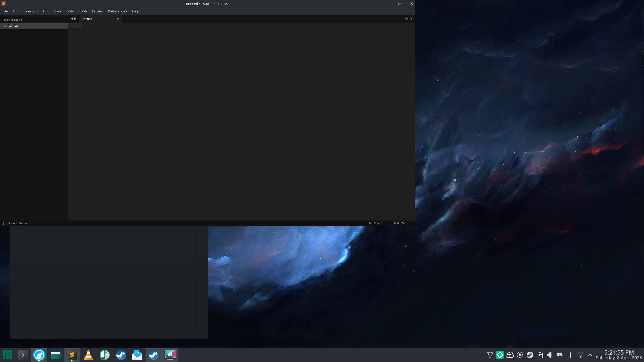The width and height of the screenshot is (644, 362).
Task: Open the notifications bell in system tray
Action: tap(490, 355)
